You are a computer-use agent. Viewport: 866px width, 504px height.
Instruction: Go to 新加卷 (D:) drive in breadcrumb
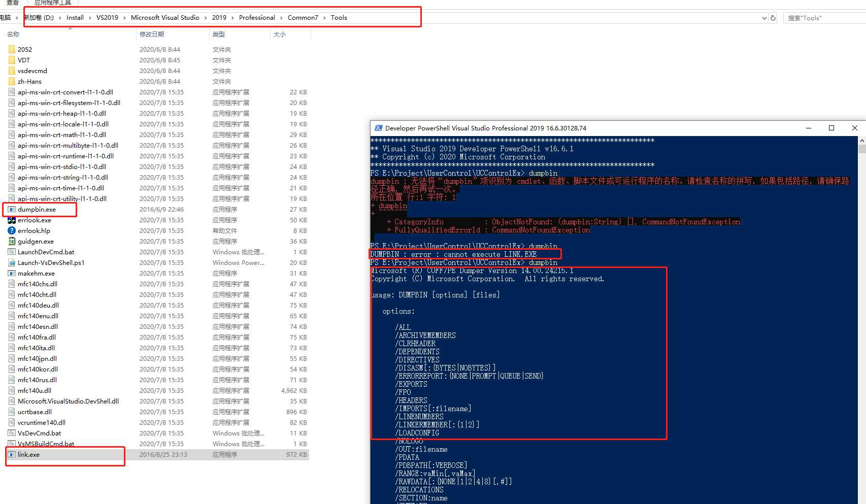(x=39, y=18)
